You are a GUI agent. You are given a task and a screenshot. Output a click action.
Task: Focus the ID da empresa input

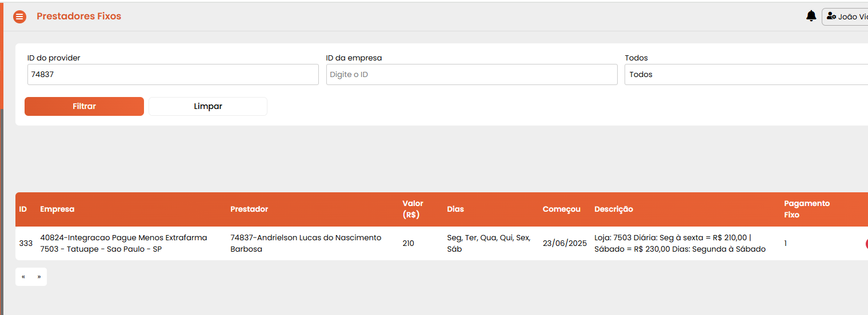tap(471, 74)
